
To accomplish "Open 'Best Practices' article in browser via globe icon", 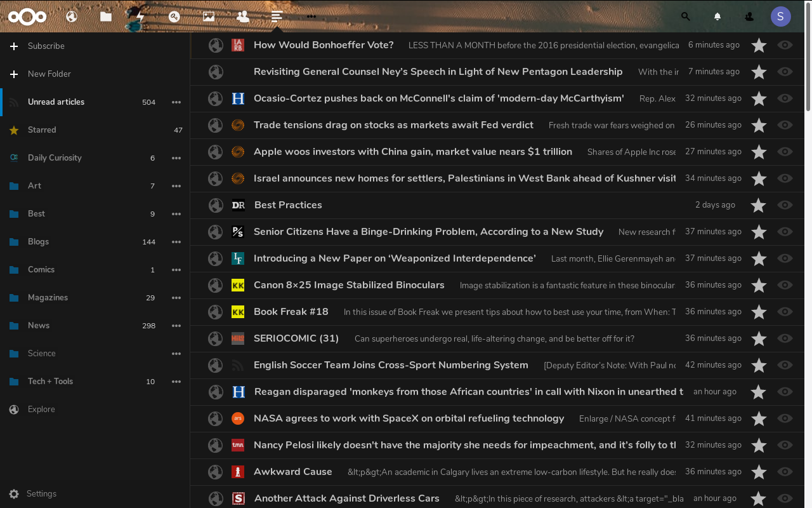I will (x=216, y=205).
